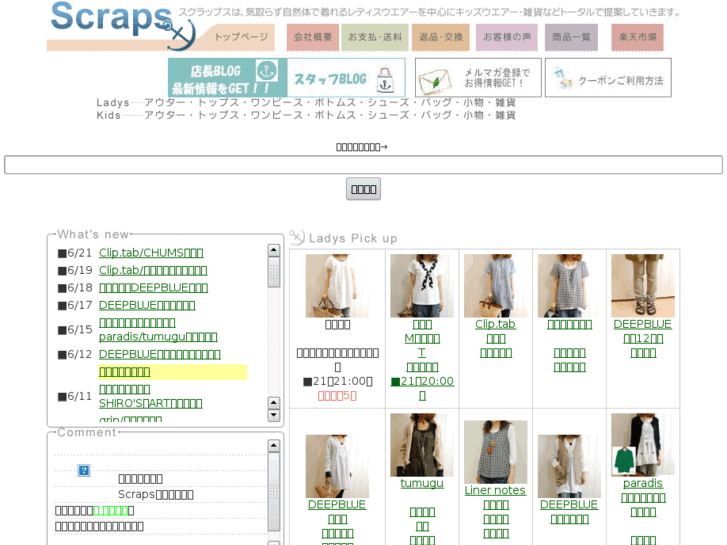Open the white tunic with basket thumbnail

point(338,286)
